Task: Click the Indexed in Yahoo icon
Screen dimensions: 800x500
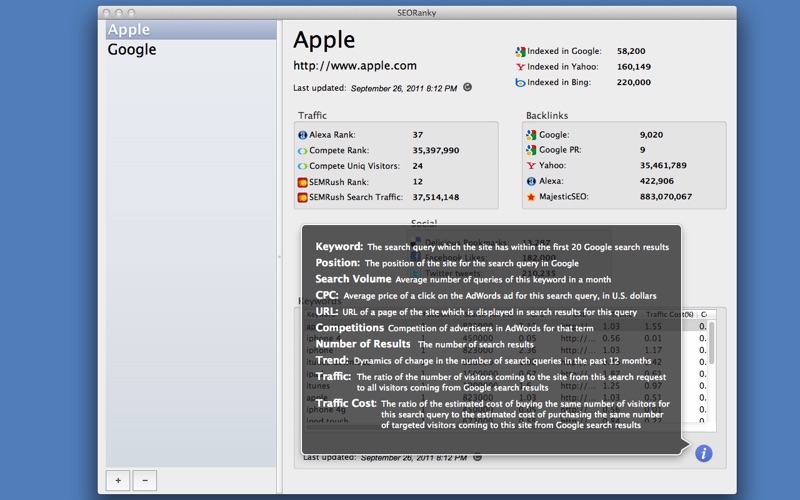Action: [520, 67]
